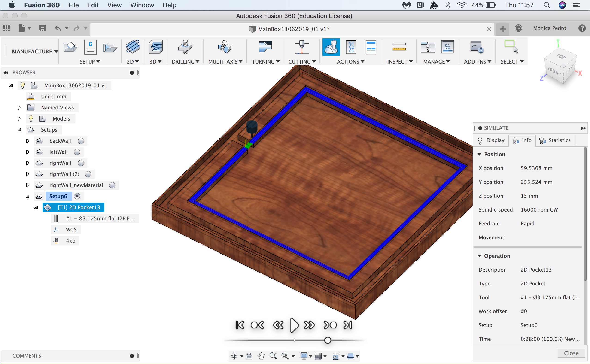Open the Window menu

click(142, 5)
